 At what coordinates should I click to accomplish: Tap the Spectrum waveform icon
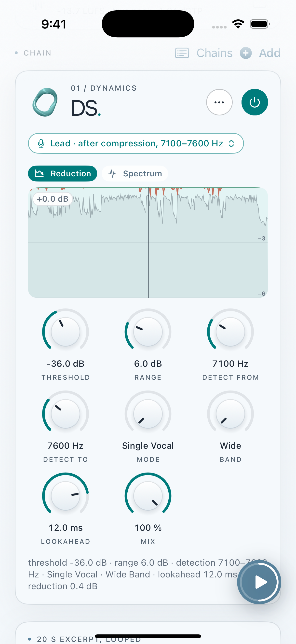(112, 173)
